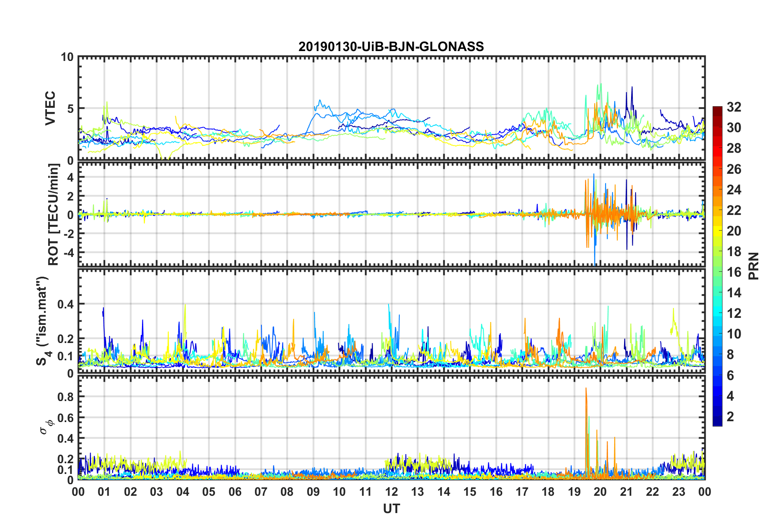Click colorbar tick value 6

click(x=730, y=376)
